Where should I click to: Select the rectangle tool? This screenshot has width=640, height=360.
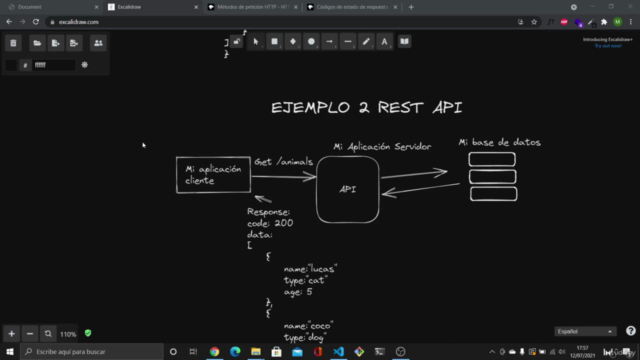(274, 42)
